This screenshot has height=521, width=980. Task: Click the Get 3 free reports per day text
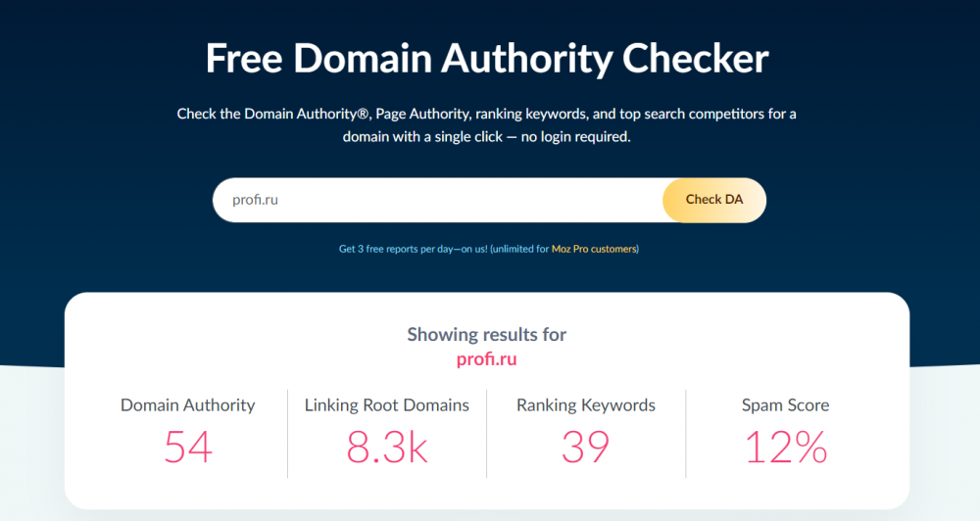pyautogui.click(x=414, y=249)
